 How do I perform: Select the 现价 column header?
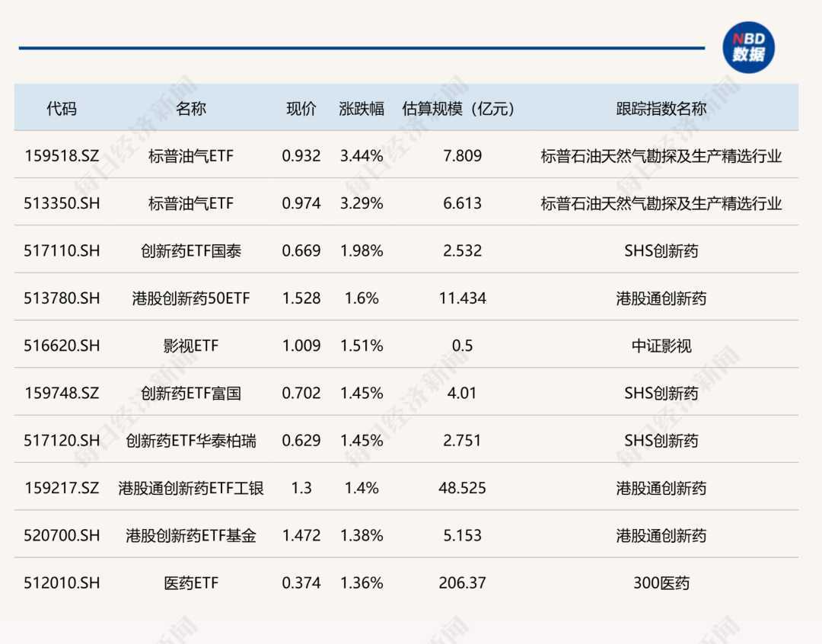point(301,109)
